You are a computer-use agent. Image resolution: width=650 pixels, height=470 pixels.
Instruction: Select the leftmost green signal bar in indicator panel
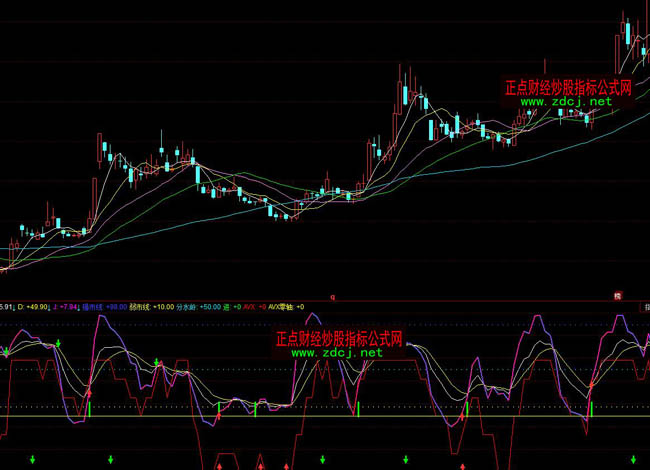point(89,407)
